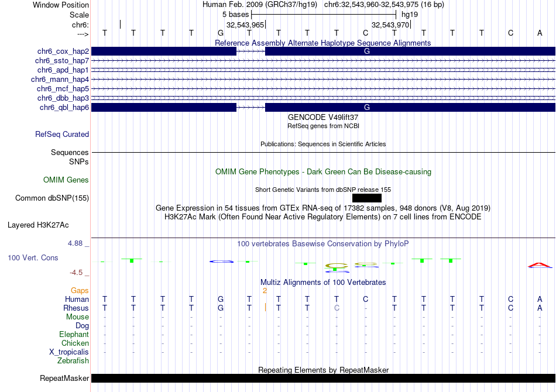This screenshot has width=556, height=392.
Task: Click the Zebrafish species label
Action: 73,361
